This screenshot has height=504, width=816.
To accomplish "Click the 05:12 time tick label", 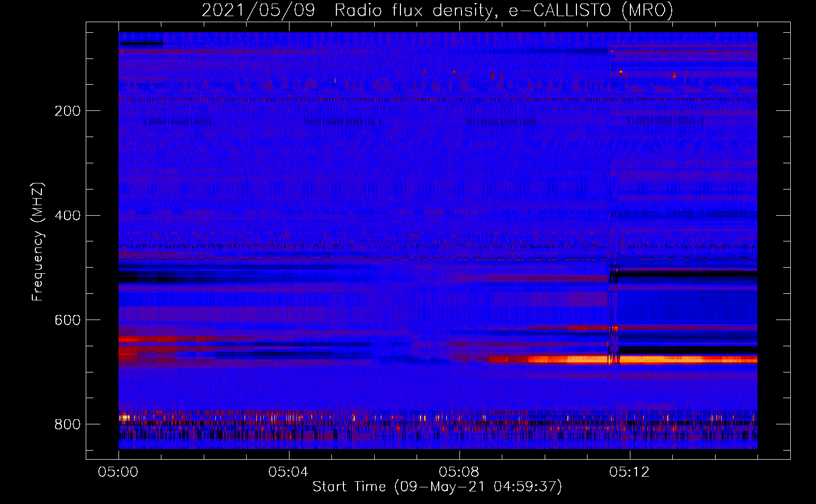I will 629,472.
